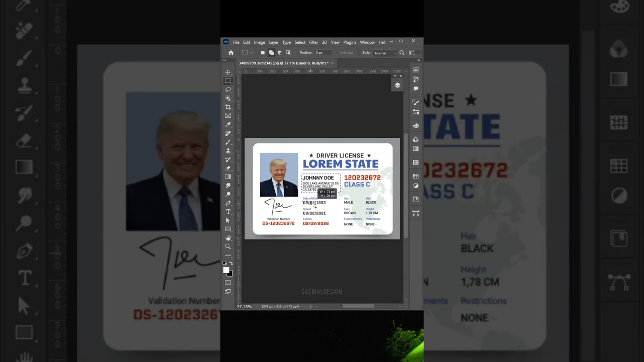Select the Eyedropper tool
The height and width of the screenshot is (362, 644).
pos(228,125)
